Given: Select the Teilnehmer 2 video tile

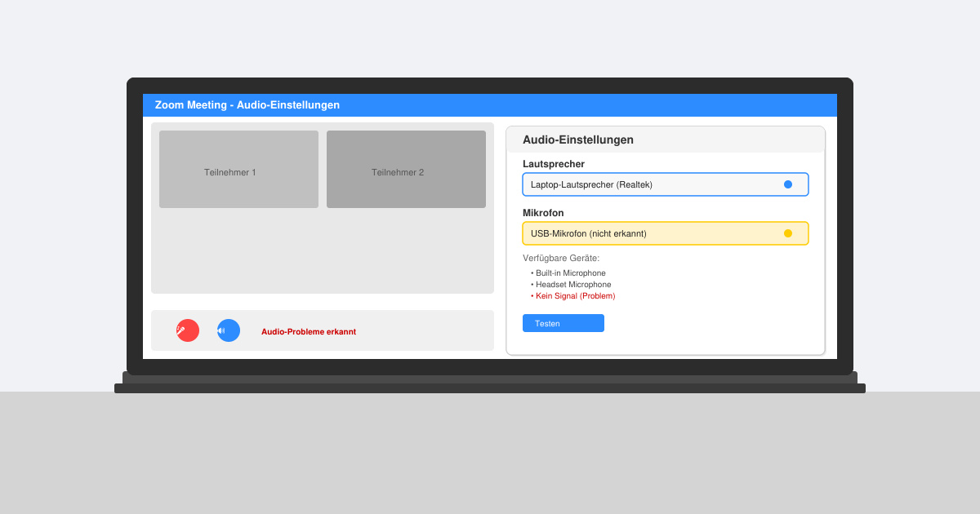Looking at the screenshot, I should (x=406, y=170).
